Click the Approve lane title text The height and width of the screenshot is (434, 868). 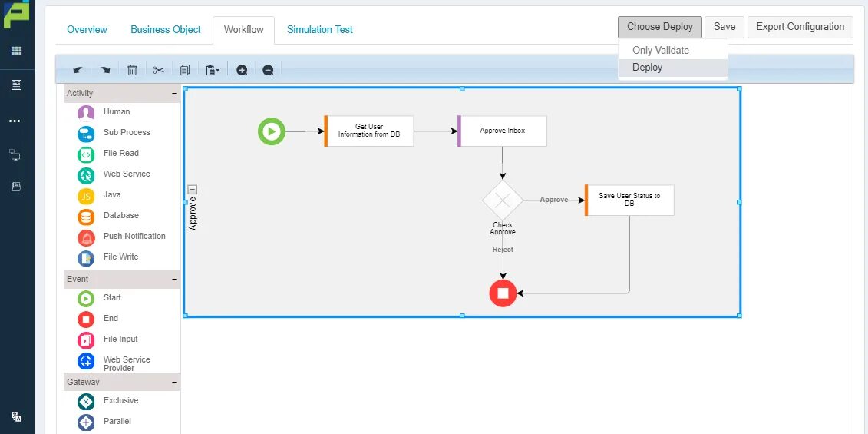193,214
